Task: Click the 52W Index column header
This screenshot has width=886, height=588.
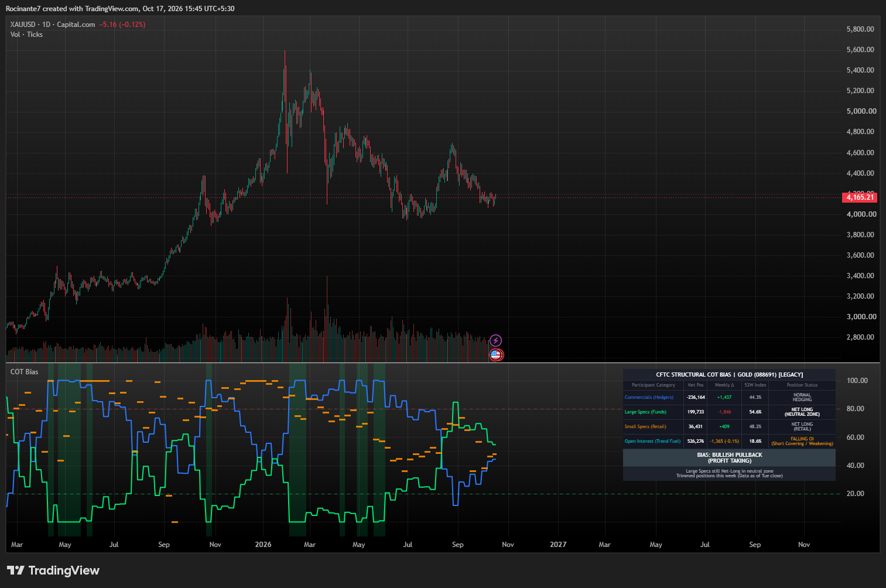Action: pos(755,385)
